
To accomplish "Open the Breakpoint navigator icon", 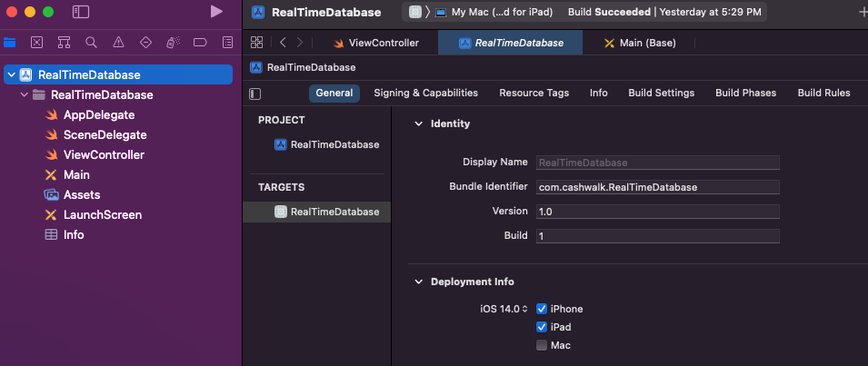I will 200,43.
